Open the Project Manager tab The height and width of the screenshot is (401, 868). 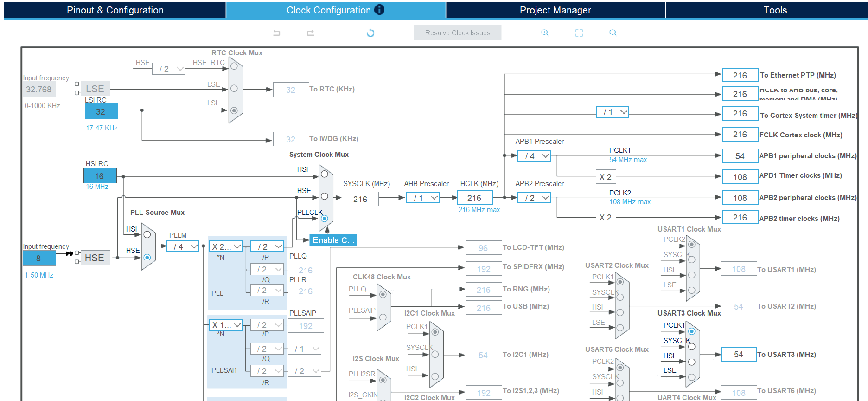coord(555,10)
